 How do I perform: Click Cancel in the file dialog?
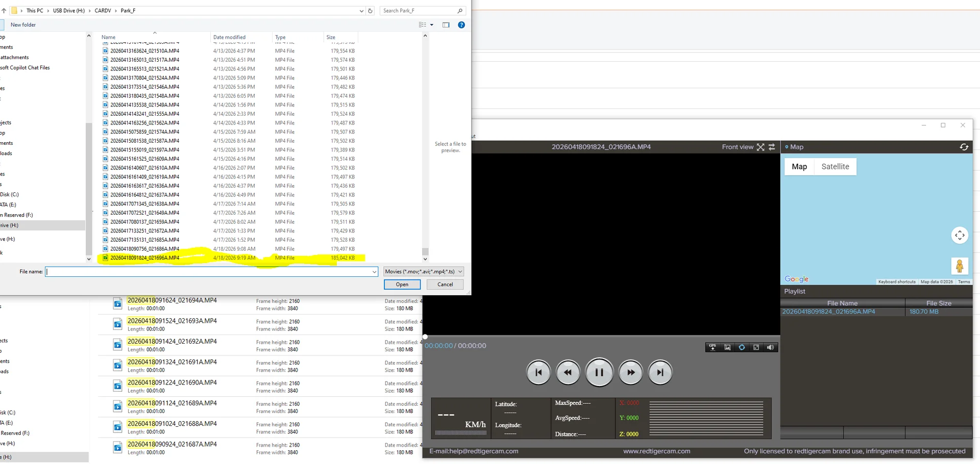tap(445, 285)
